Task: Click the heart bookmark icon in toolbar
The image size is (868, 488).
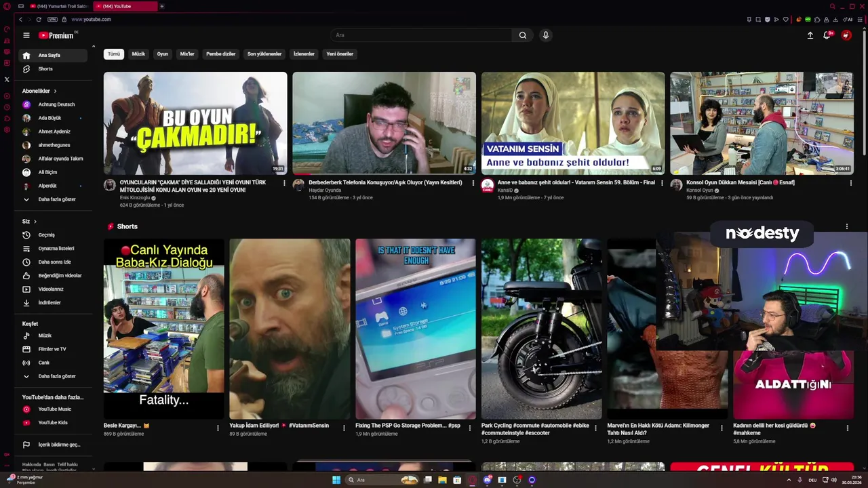Action: (786, 20)
